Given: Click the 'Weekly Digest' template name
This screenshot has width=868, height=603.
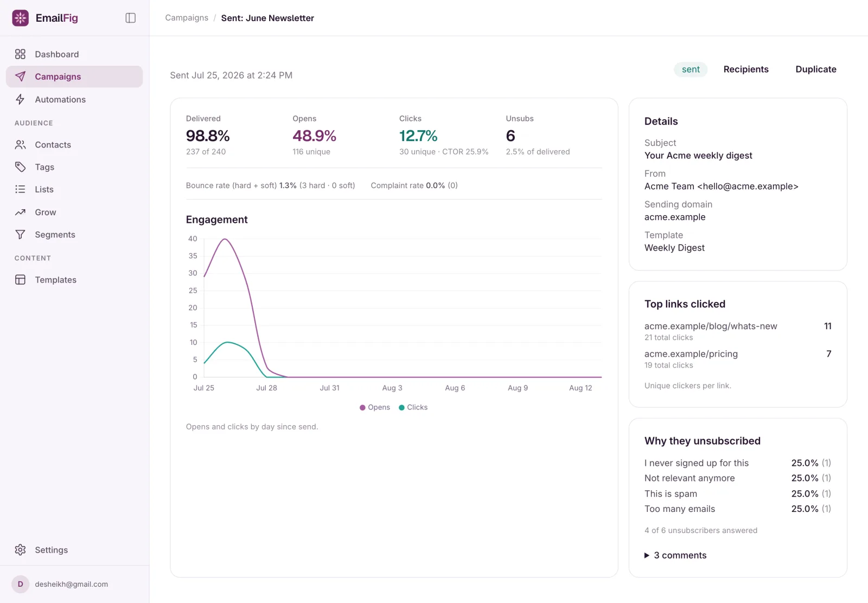Looking at the screenshot, I should click(674, 248).
